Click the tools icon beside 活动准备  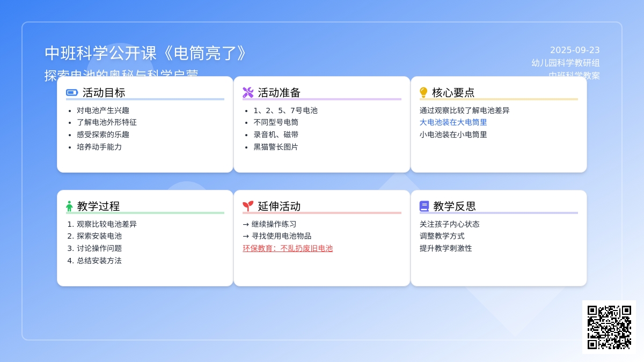(x=248, y=93)
